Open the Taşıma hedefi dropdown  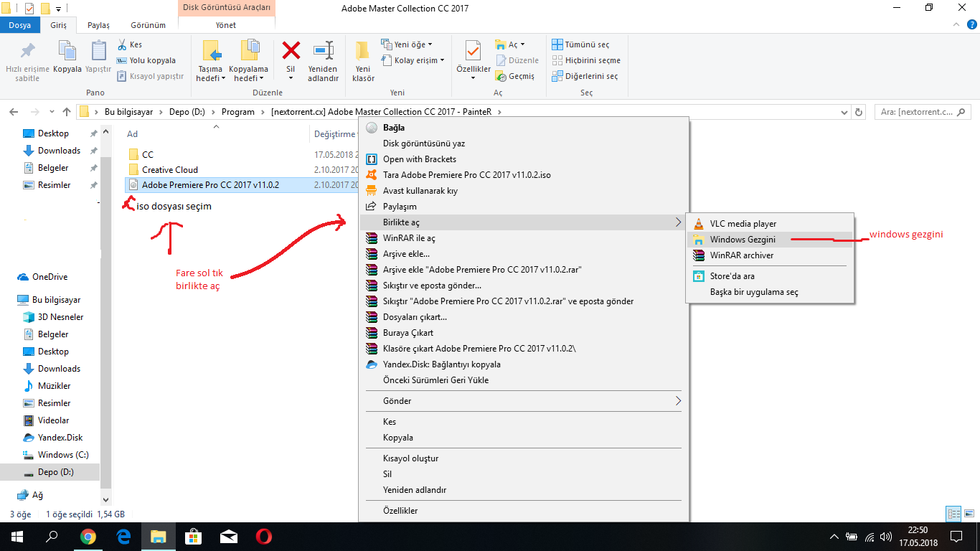[x=210, y=78]
